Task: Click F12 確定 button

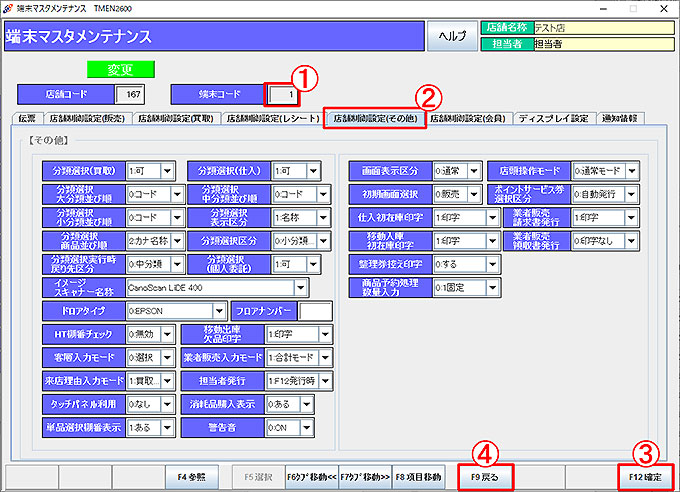Action: [645, 477]
